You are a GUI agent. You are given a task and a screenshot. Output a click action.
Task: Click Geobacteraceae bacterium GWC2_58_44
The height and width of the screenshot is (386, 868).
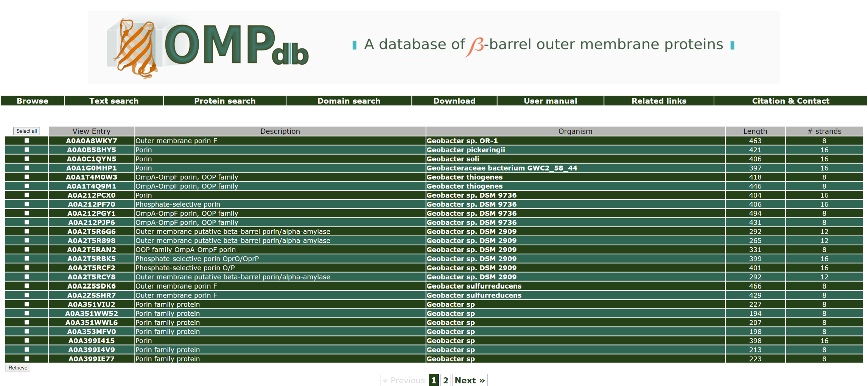pos(502,168)
